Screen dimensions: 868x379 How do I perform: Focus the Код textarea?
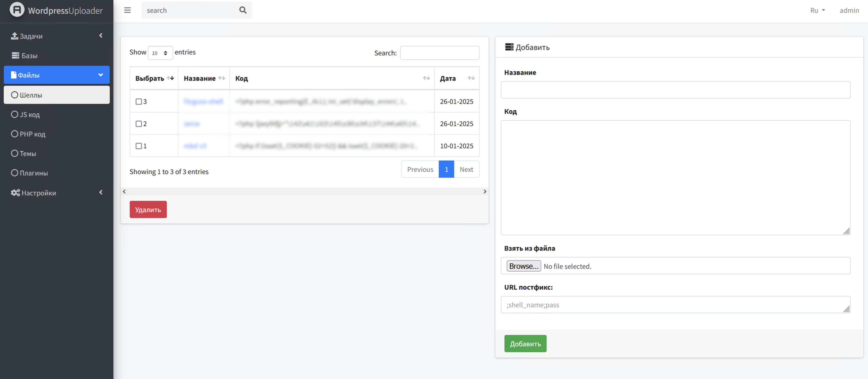coord(675,177)
